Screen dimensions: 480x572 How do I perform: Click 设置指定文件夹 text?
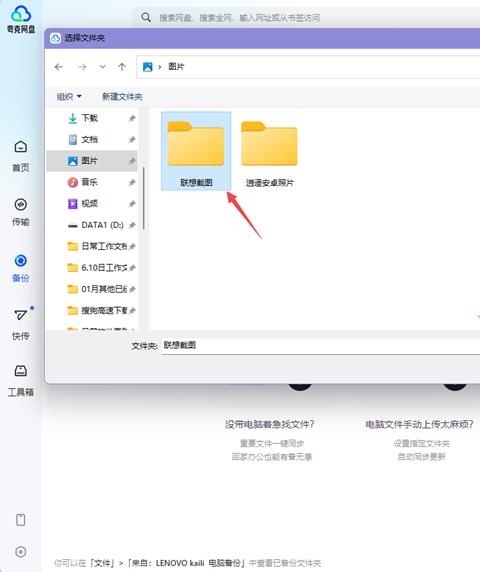[422, 444]
